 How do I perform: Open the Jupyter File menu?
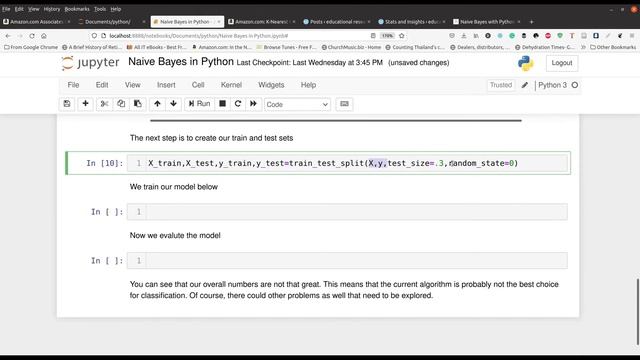click(73, 85)
